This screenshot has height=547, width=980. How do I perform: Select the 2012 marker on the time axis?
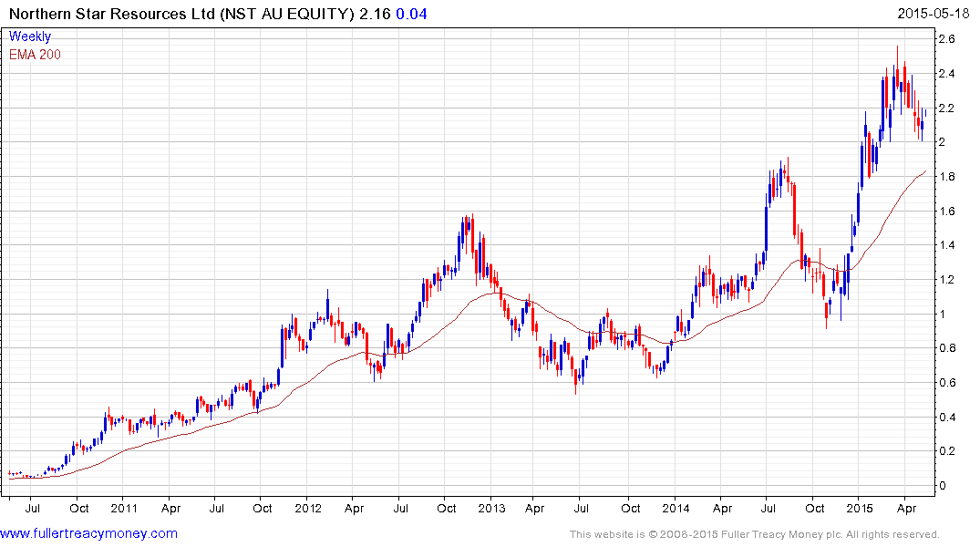[307, 508]
